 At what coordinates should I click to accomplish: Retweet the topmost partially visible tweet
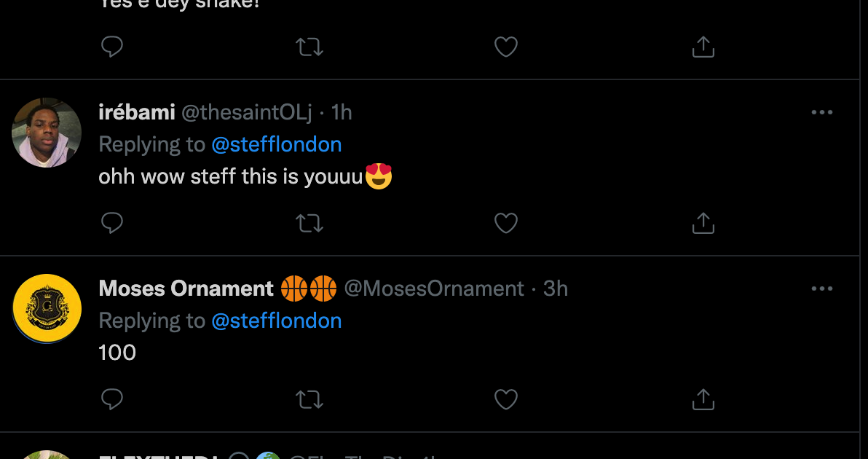(x=310, y=47)
